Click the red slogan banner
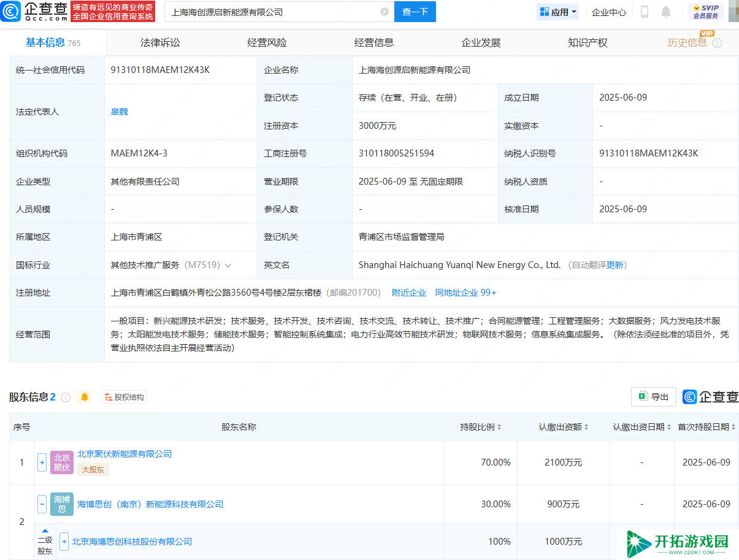The image size is (739, 560). click(x=112, y=11)
